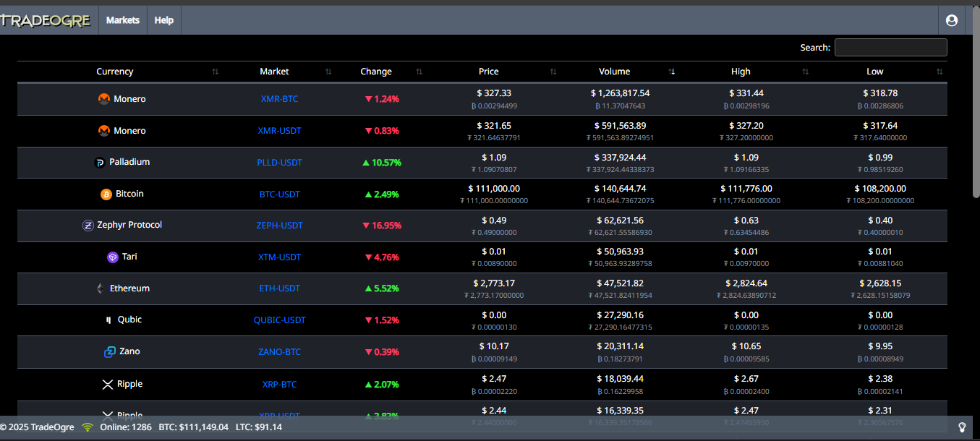
Task: Click the Online: 1286 status text
Action: point(124,427)
